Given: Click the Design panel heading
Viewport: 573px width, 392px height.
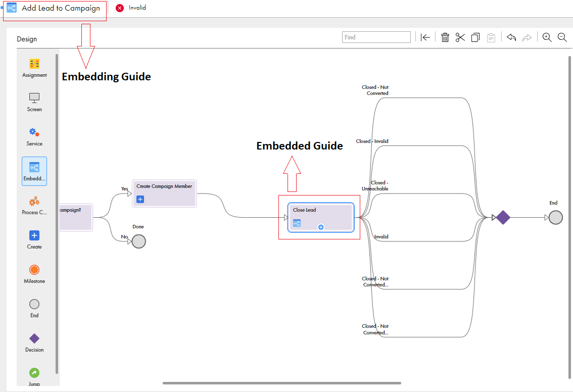Looking at the screenshot, I should [x=27, y=39].
